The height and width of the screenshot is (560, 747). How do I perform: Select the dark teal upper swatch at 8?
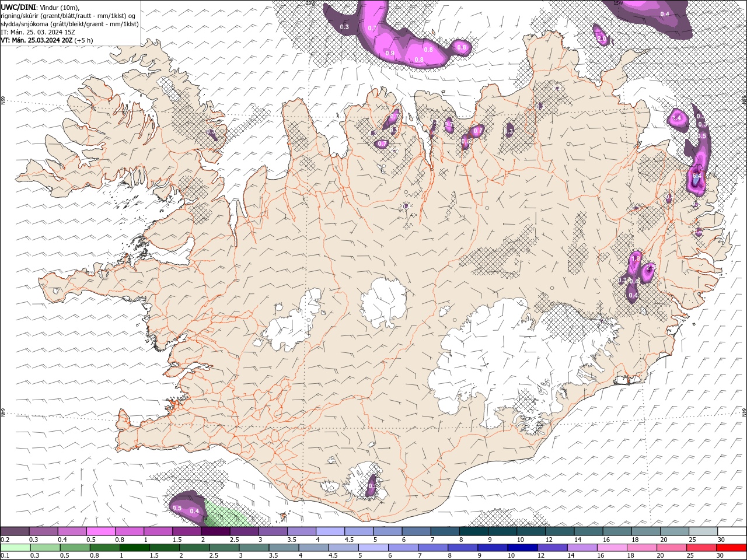(x=474, y=531)
